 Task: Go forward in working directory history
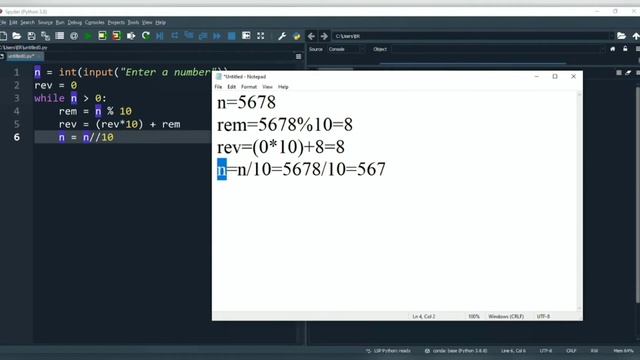pos(324,36)
